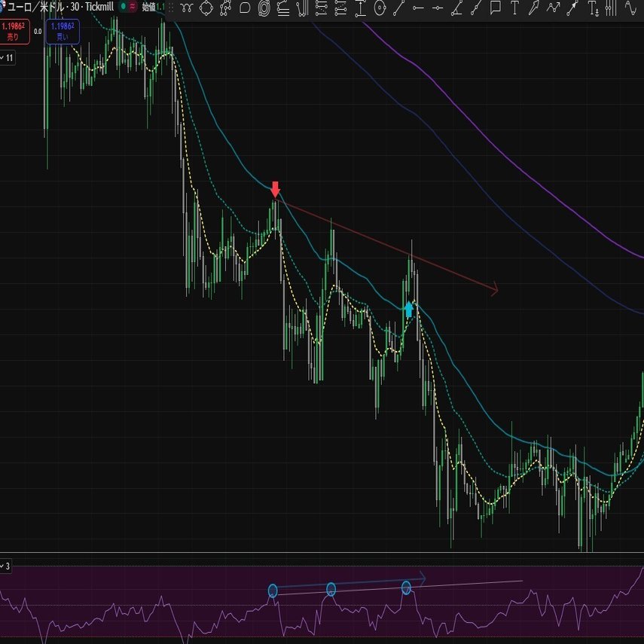The image size is (644, 644).
Task: Select the vertical price range tool
Action: click(360, 8)
